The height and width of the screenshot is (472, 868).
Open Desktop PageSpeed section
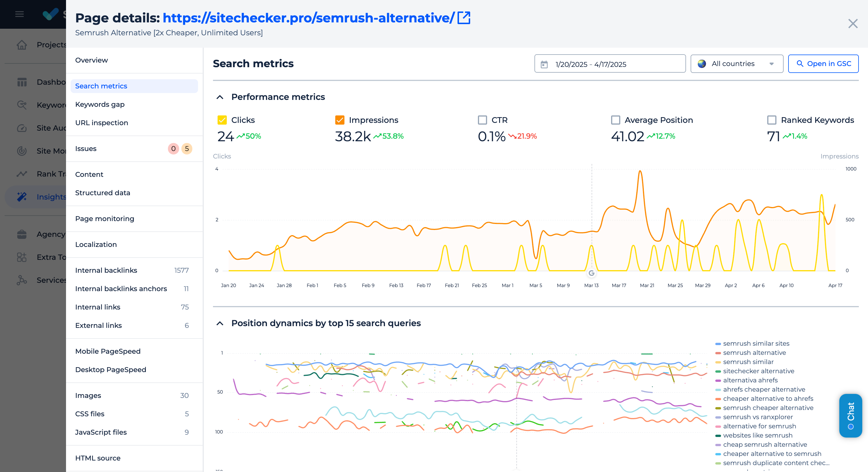111,370
